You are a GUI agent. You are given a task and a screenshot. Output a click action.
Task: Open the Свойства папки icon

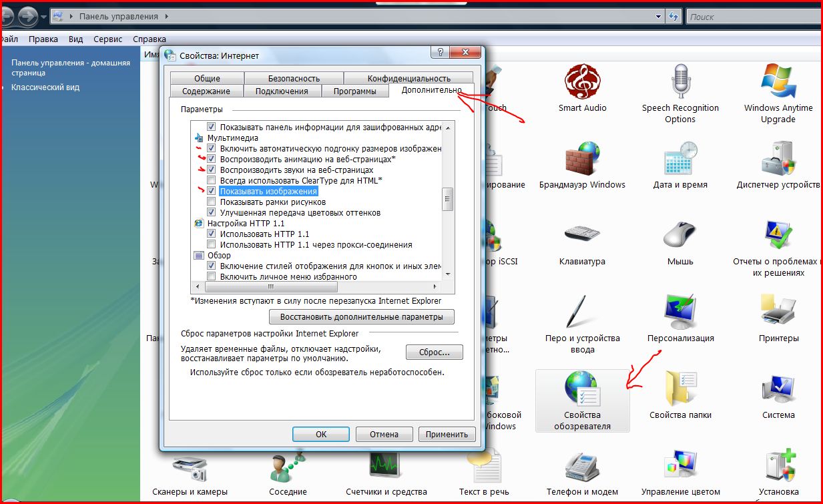pyautogui.click(x=680, y=396)
